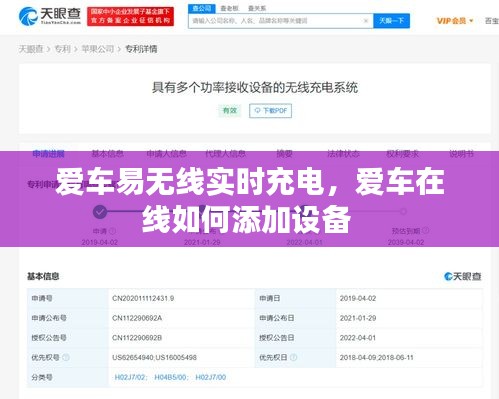The width and height of the screenshot is (499, 399).
Task: Click the 2039-04-02 date on the timeline
Action: (406, 242)
